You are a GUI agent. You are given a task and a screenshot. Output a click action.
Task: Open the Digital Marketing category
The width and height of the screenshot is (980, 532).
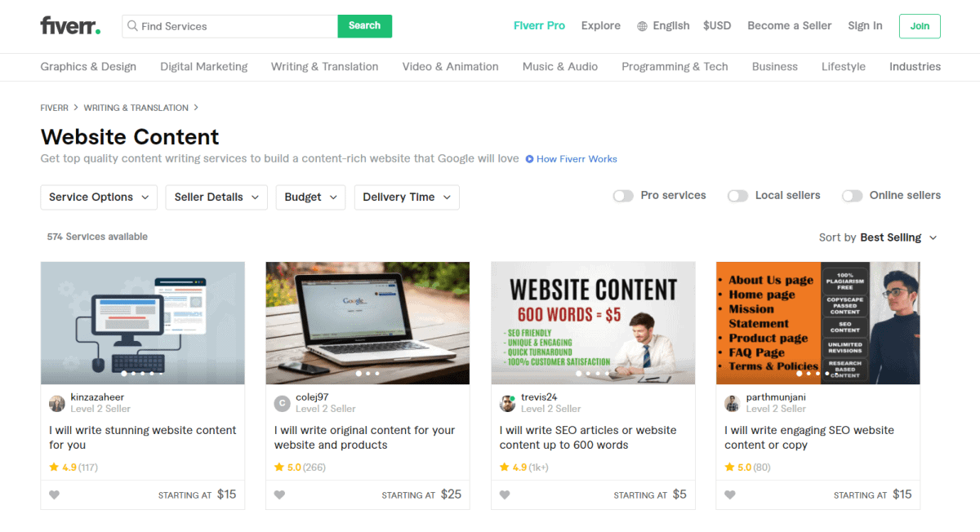(204, 67)
